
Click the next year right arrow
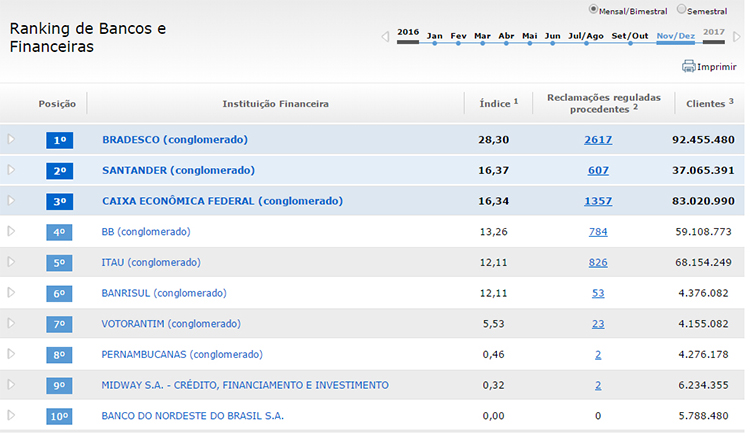pyautogui.click(x=737, y=36)
